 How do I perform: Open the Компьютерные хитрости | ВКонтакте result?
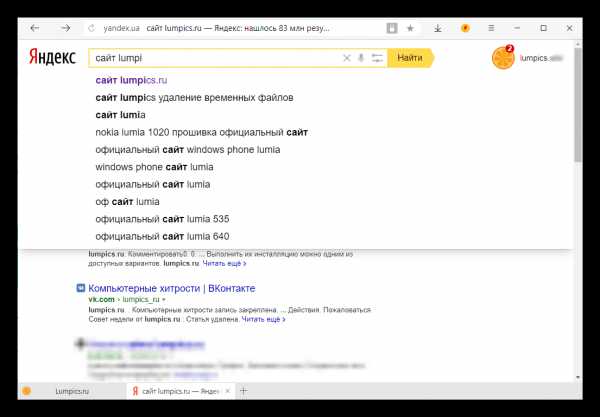(x=171, y=288)
